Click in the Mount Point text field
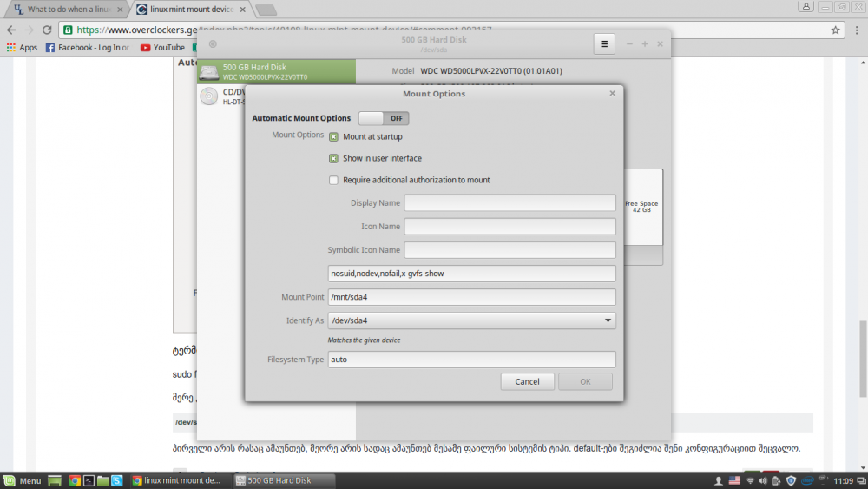This screenshot has height=489, width=868. (x=471, y=297)
